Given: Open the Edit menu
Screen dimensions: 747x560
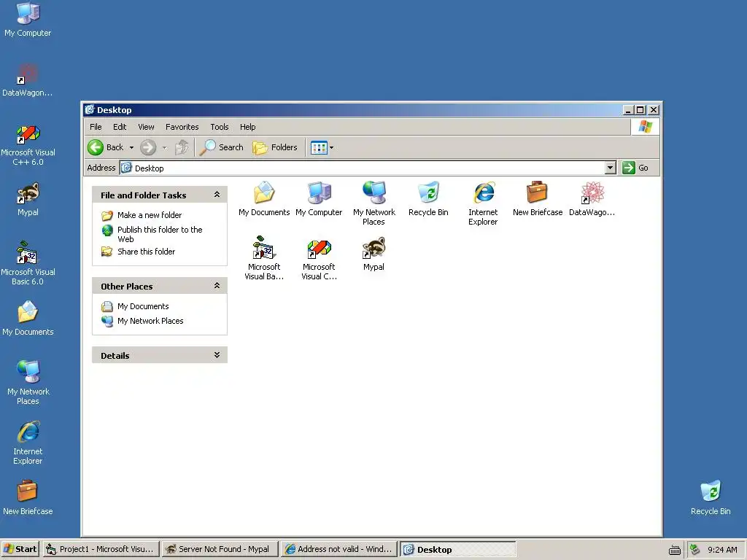Looking at the screenshot, I should [x=120, y=127].
